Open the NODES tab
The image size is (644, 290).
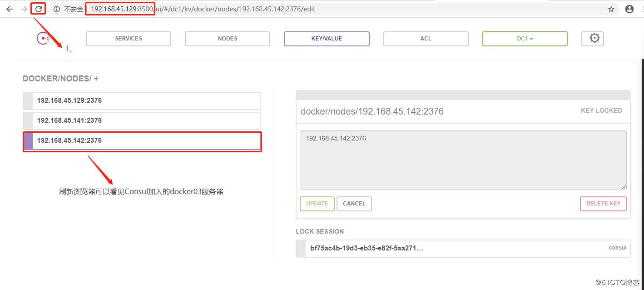pyautogui.click(x=228, y=39)
